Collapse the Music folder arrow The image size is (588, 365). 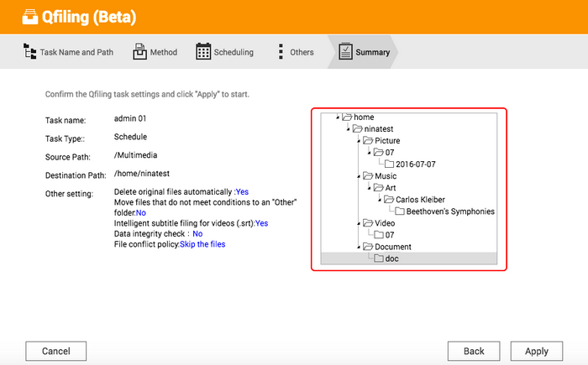359,176
